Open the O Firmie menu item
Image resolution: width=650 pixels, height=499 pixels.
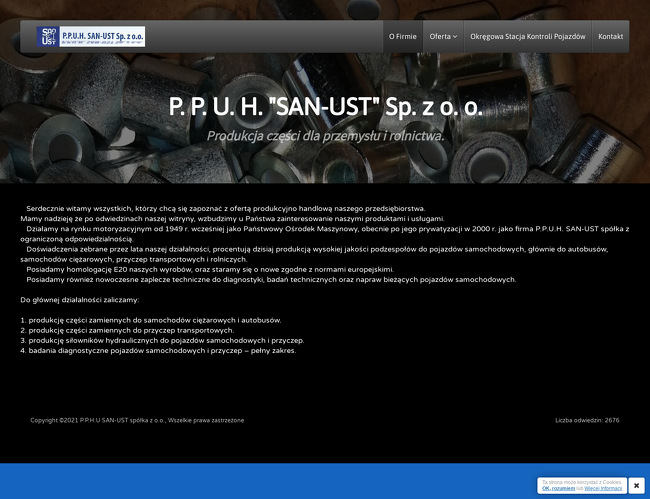[403, 36]
